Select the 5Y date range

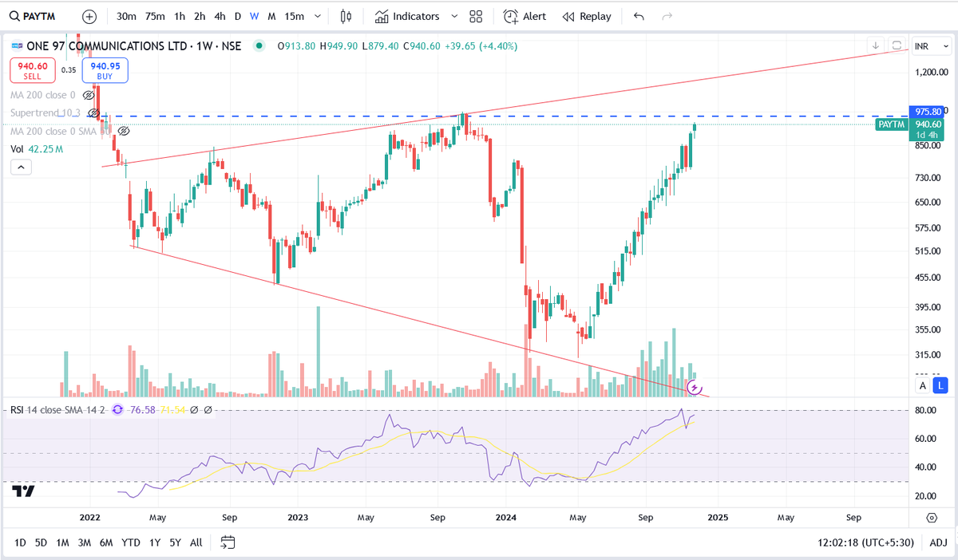(x=175, y=542)
